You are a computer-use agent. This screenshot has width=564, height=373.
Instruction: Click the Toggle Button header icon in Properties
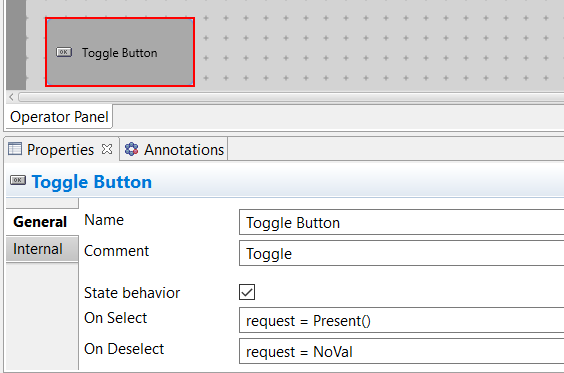coord(18,180)
